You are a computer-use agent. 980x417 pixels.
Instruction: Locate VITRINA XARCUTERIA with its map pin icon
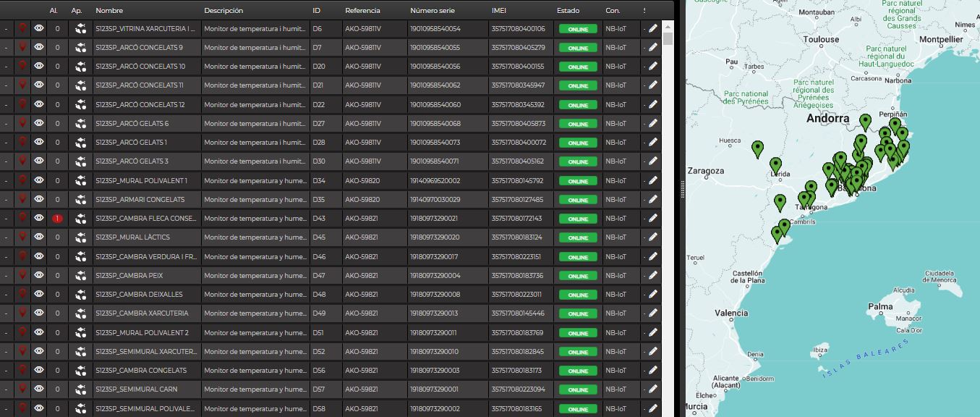click(x=22, y=28)
